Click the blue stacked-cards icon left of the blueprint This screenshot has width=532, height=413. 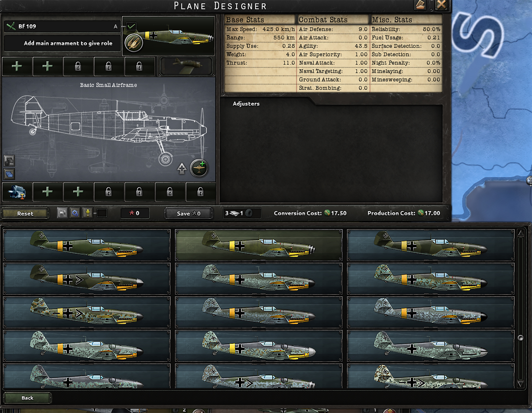[9, 174]
